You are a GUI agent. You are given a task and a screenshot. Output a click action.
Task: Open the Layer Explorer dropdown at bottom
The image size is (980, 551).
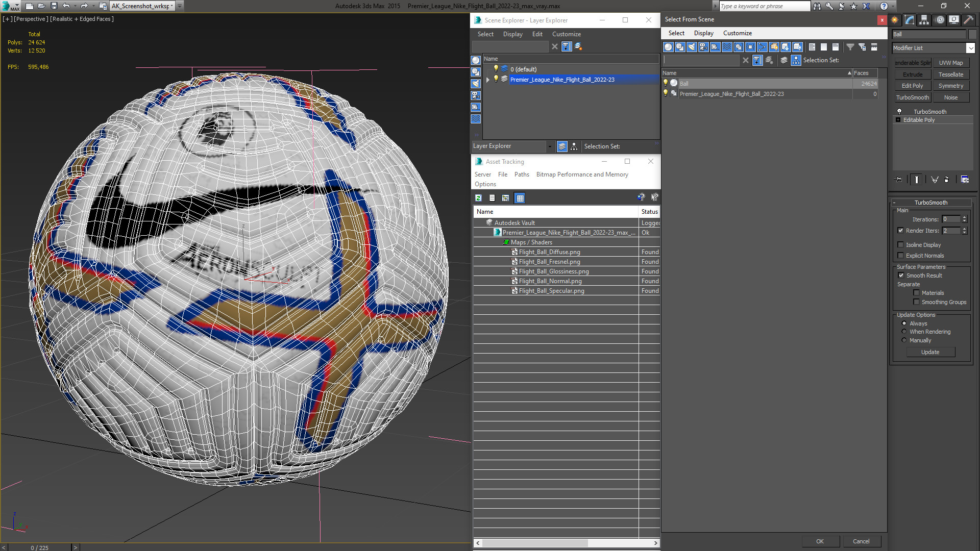click(x=550, y=146)
